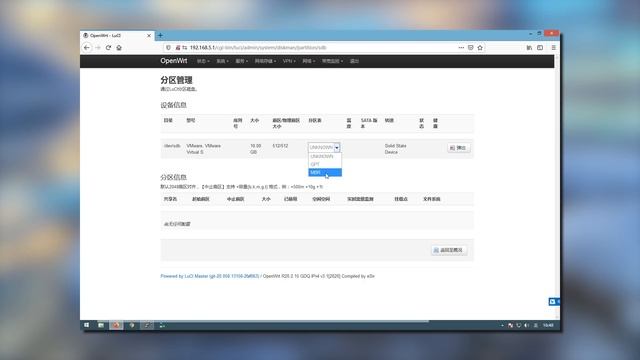
Task: Click the taskbar clock
Action: point(549,325)
